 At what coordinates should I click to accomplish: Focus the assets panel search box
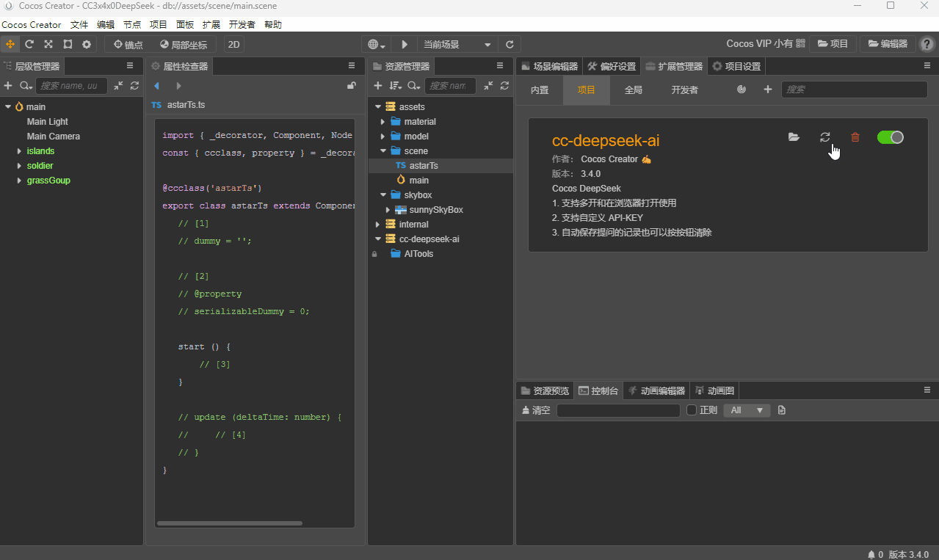[450, 86]
